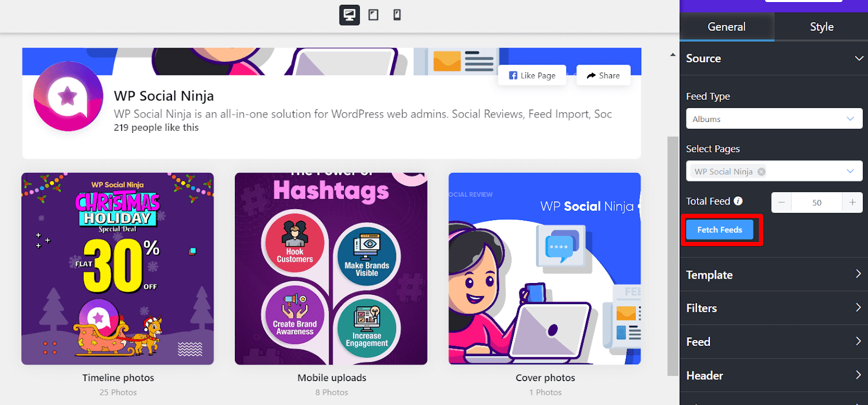Switch to tablet preview mode
This screenshot has height=405, width=868.
point(373,15)
